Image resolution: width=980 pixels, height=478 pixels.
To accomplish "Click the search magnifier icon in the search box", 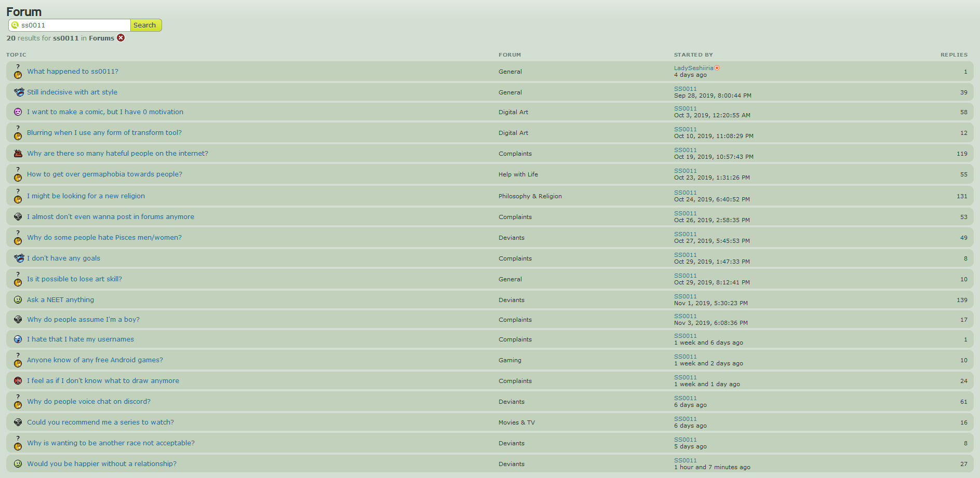I will pos(15,25).
